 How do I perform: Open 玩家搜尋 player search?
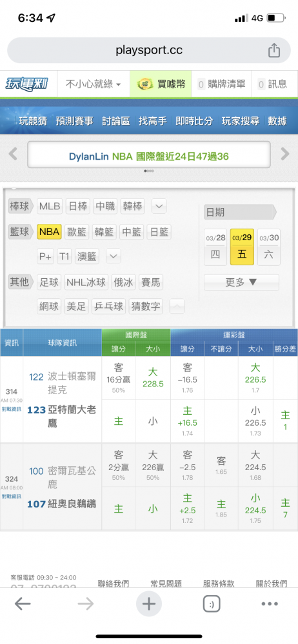tap(241, 121)
